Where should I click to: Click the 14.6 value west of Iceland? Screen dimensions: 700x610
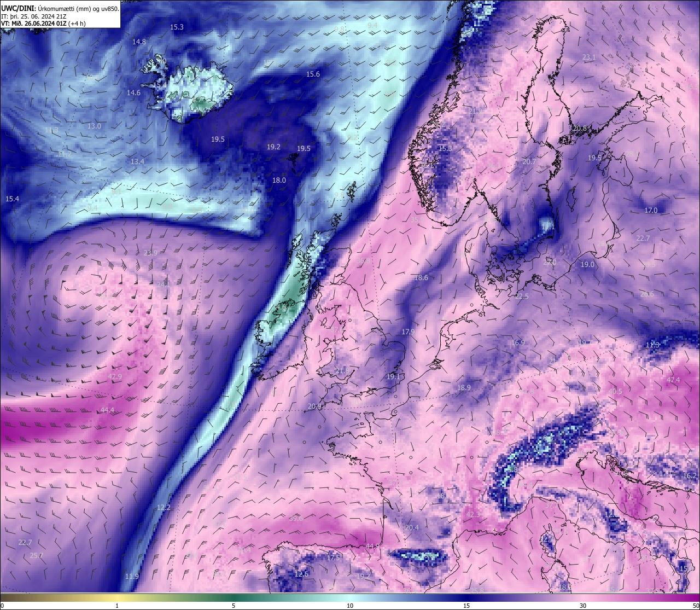click(x=133, y=92)
